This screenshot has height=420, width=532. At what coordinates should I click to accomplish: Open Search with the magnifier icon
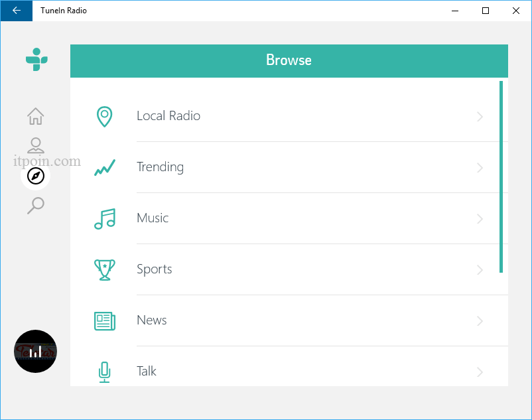click(36, 206)
